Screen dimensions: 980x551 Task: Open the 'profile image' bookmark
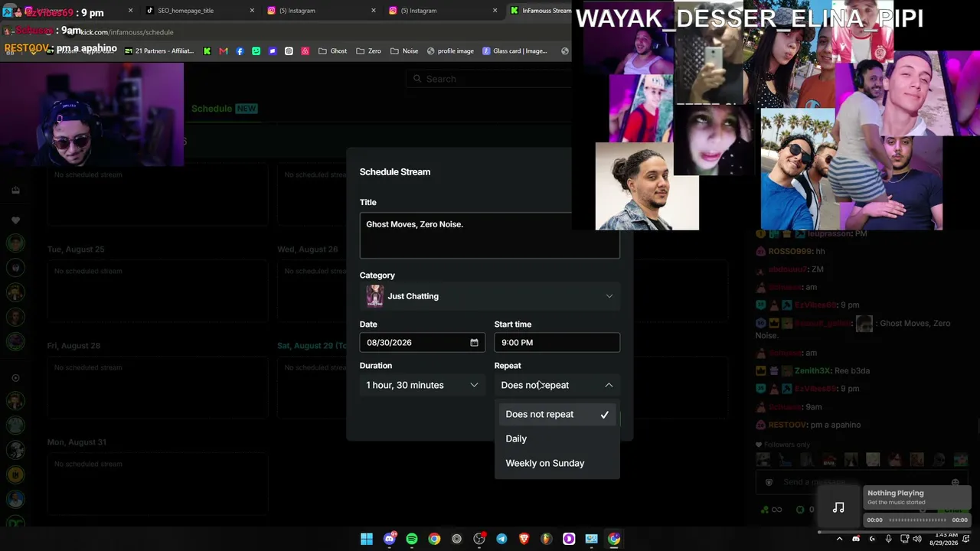450,51
